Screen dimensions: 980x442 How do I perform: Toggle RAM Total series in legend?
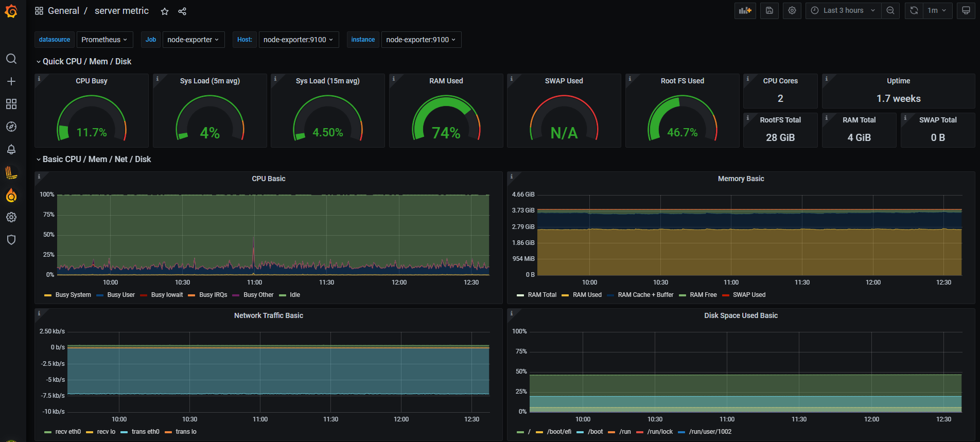click(542, 295)
